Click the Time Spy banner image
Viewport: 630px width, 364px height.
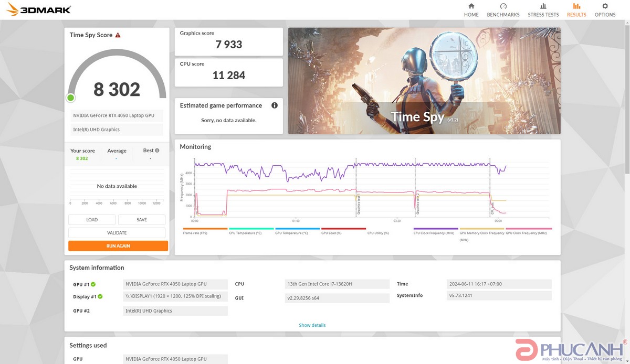pos(424,81)
